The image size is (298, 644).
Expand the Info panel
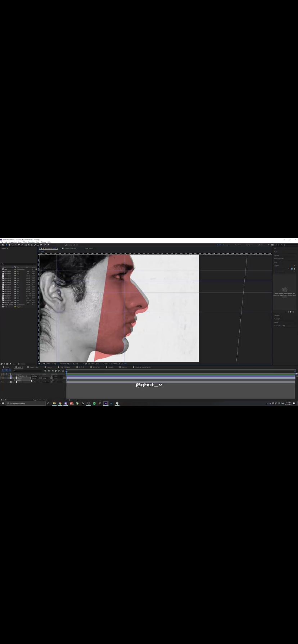(x=275, y=248)
